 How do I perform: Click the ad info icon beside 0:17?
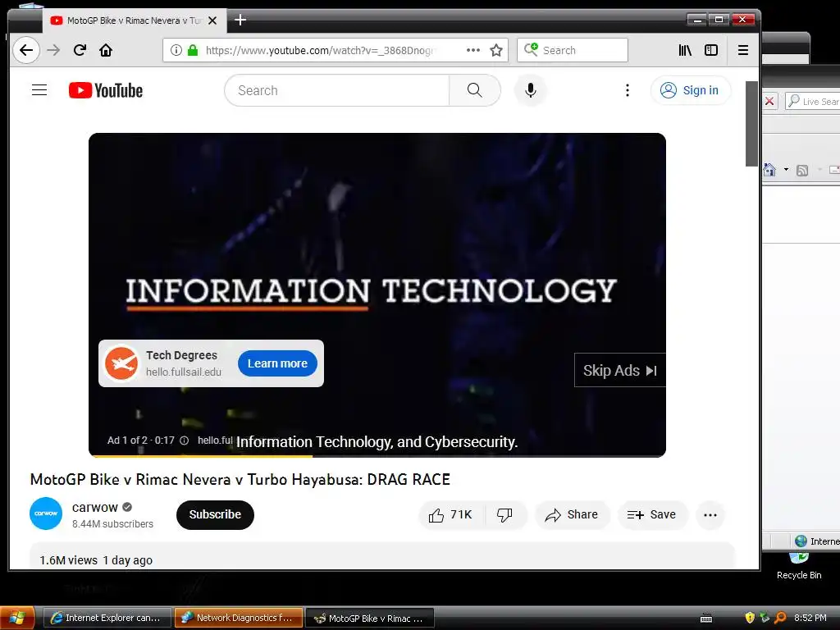click(185, 441)
